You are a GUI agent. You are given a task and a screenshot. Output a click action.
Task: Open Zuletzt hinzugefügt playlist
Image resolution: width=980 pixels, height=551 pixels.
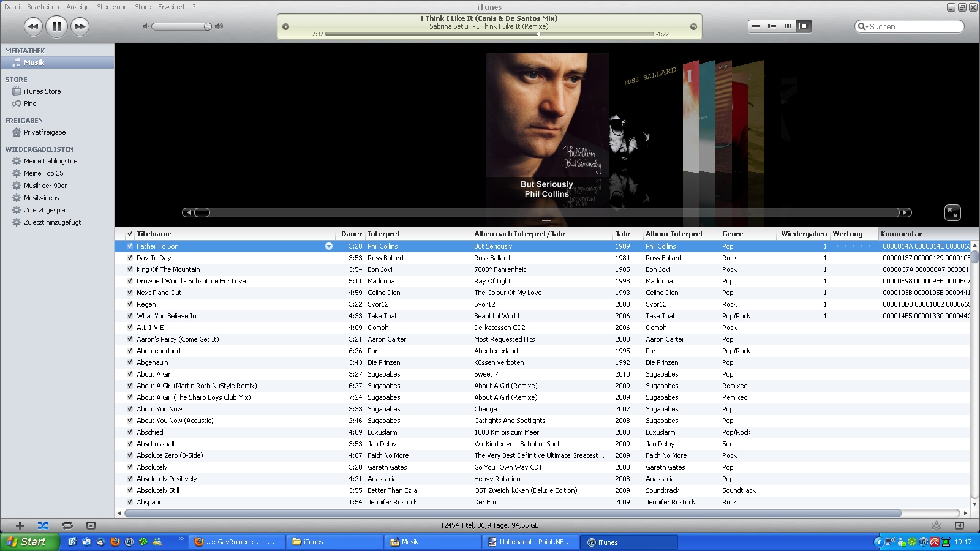pyautogui.click(x=53, y=222)
